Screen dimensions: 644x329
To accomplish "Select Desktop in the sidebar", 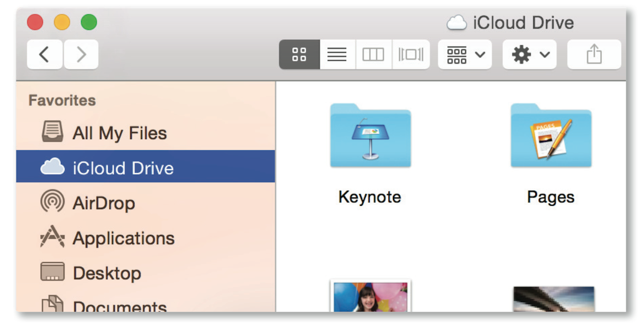I will point(107,273).
